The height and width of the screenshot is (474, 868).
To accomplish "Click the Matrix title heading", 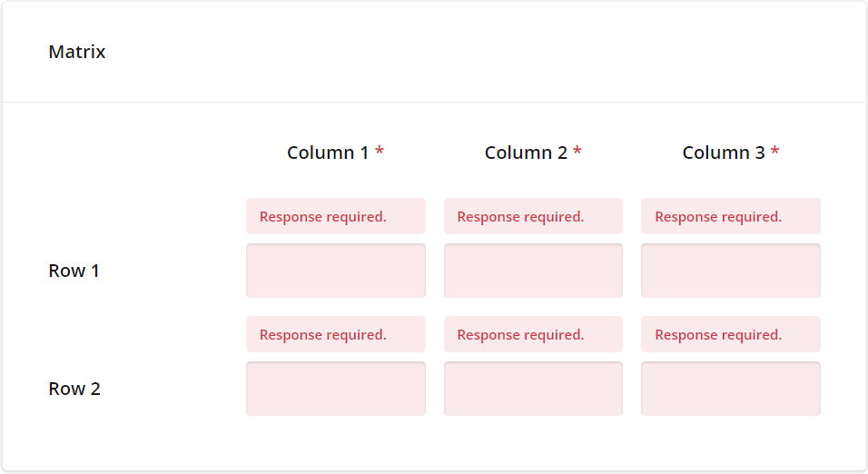I will pos(77,52).
